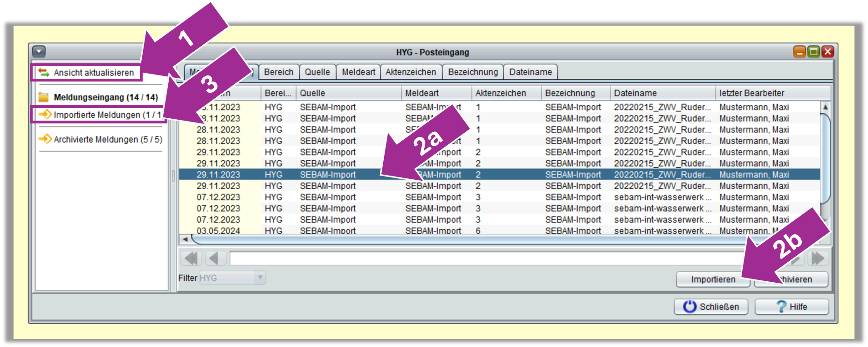Jump to first page with double-left arrow
This screenshot has height=347, width=868.
coord(191,258)
